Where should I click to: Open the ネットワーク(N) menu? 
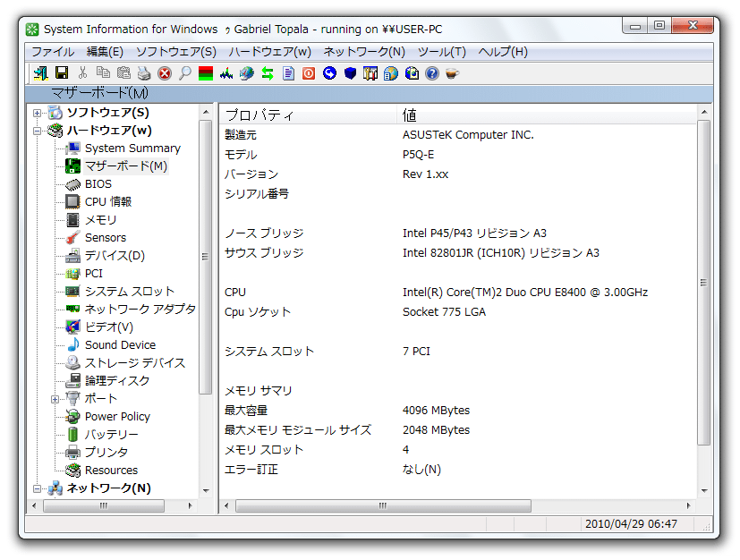364,51
